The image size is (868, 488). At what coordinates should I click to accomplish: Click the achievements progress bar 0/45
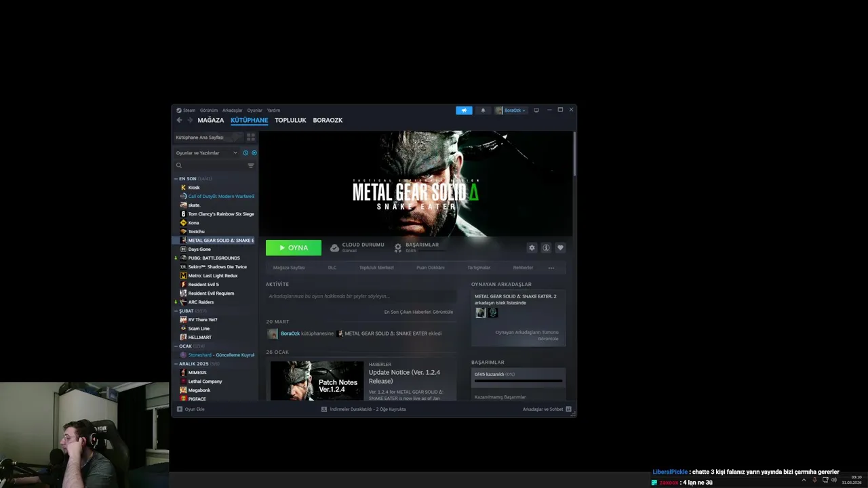(x=518, y=381)
